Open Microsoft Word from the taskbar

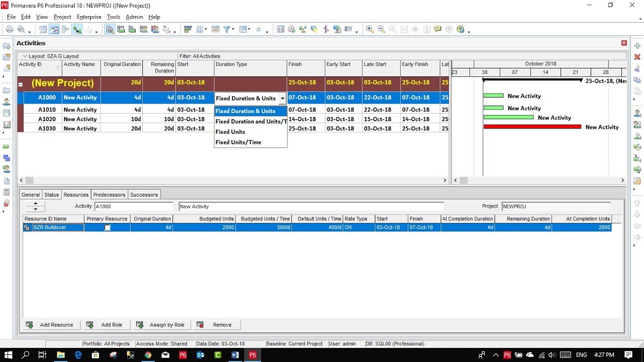point(235,355)
